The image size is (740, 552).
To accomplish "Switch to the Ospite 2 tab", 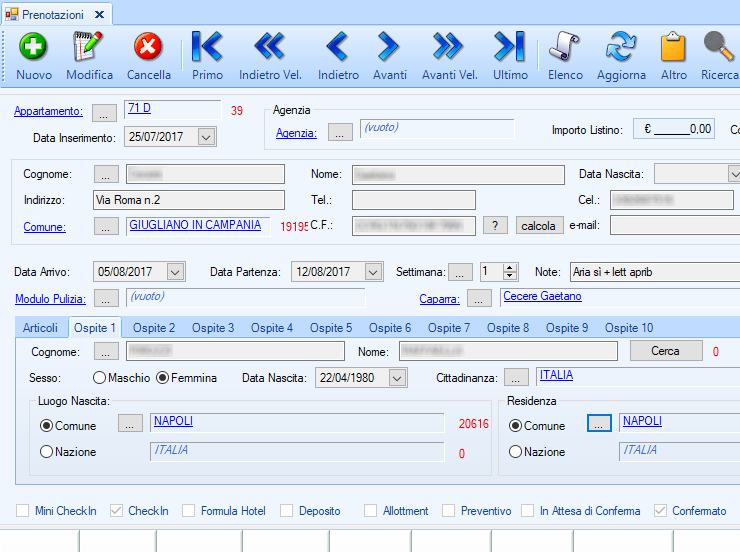I will click(x=154, y=328).
